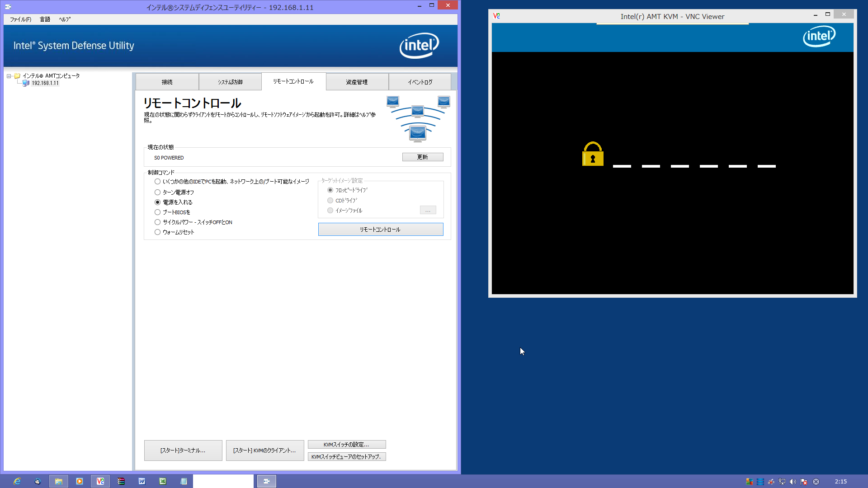The image size is (868, 488).
Task: Click the VNC logo in viewer title bar
Action: coord(496,16)
